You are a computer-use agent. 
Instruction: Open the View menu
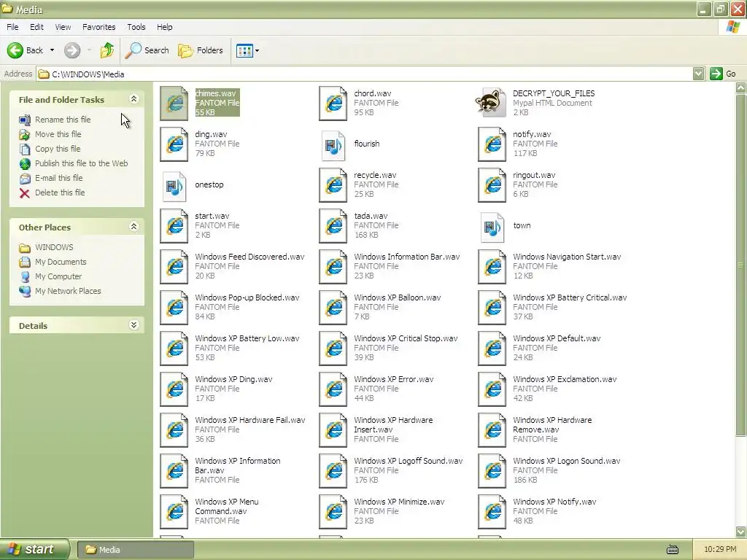click(63, 27)
